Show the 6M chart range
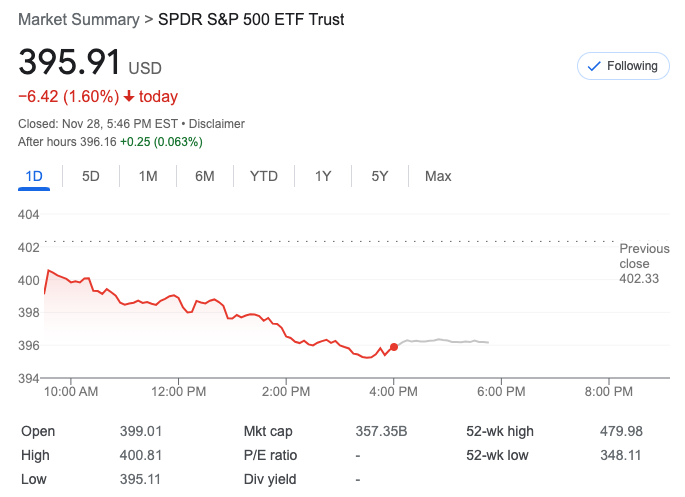Screen dimensions: 685x497 [205, 176]
